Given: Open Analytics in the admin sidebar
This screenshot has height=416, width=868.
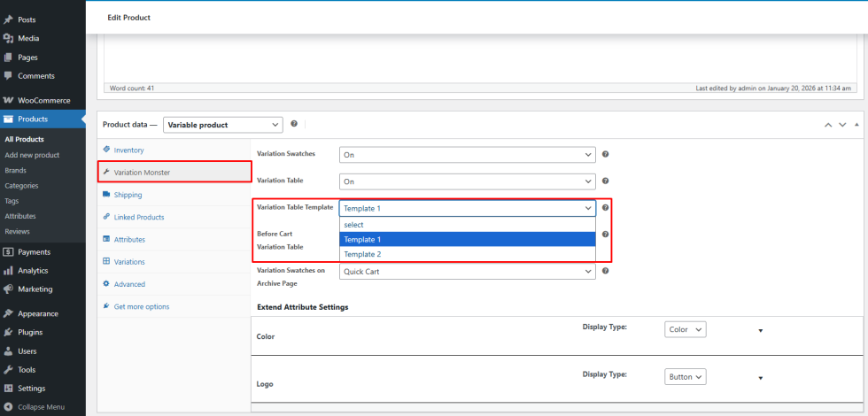Looking at the screenshot, I should point(35,270).
